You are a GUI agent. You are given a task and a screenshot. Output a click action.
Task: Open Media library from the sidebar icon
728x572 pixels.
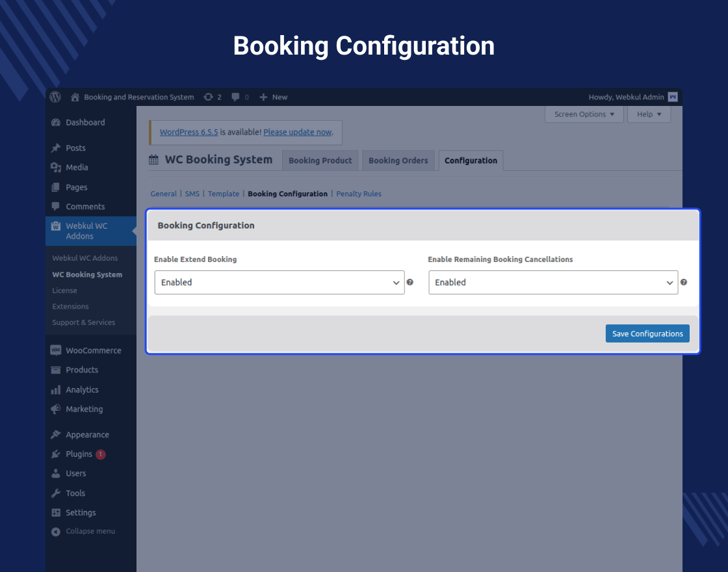56,167
